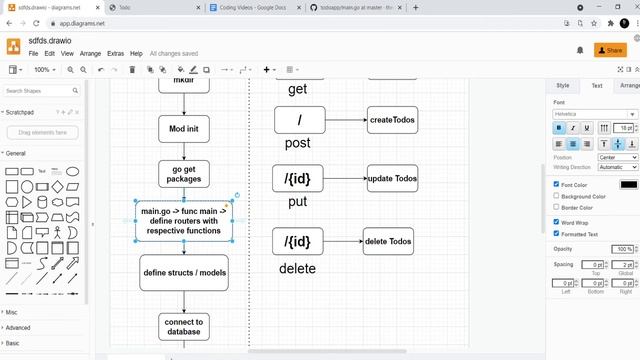This screenshot has width=640, height=360.
Task: Open waypoints connector style dropdown
Action: click(x=245, y=70)
